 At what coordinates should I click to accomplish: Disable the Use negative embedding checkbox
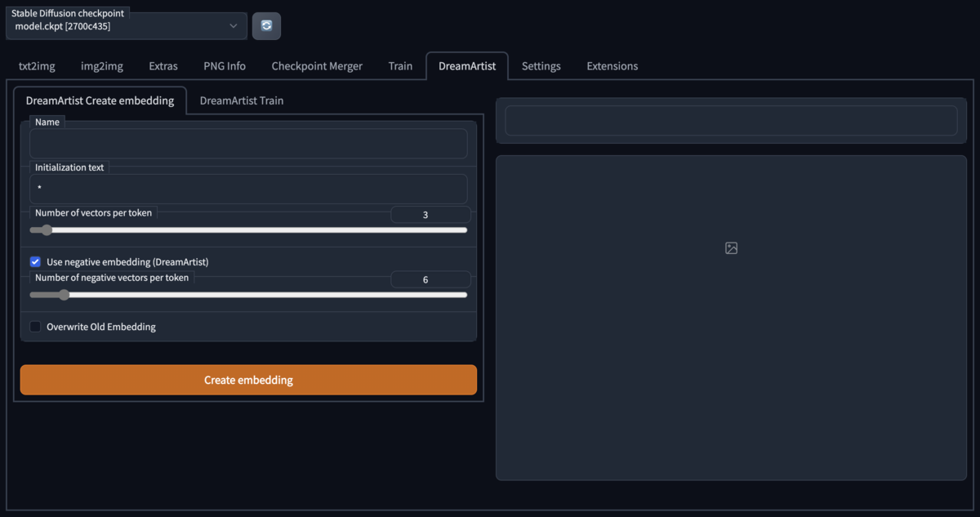35,262
